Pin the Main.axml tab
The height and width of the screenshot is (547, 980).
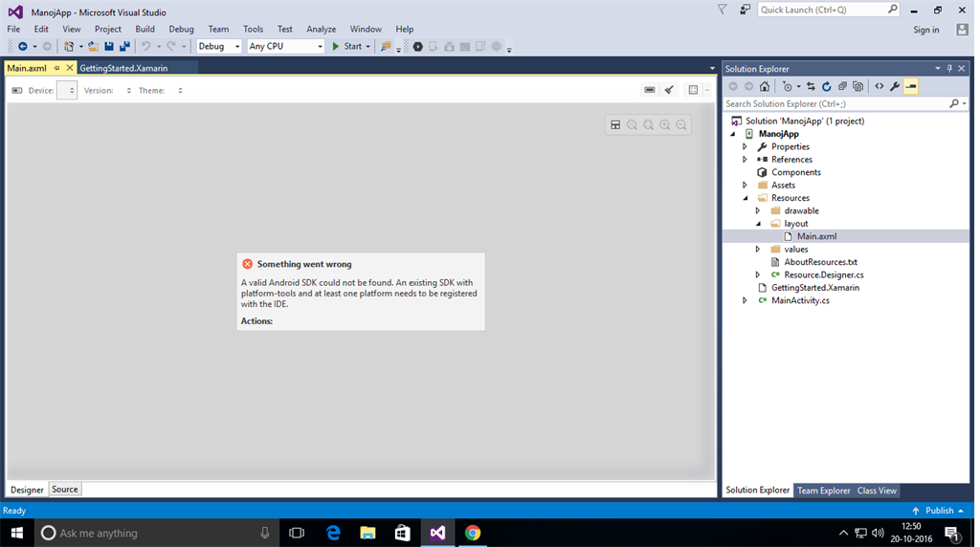click(x=56, y=68)
